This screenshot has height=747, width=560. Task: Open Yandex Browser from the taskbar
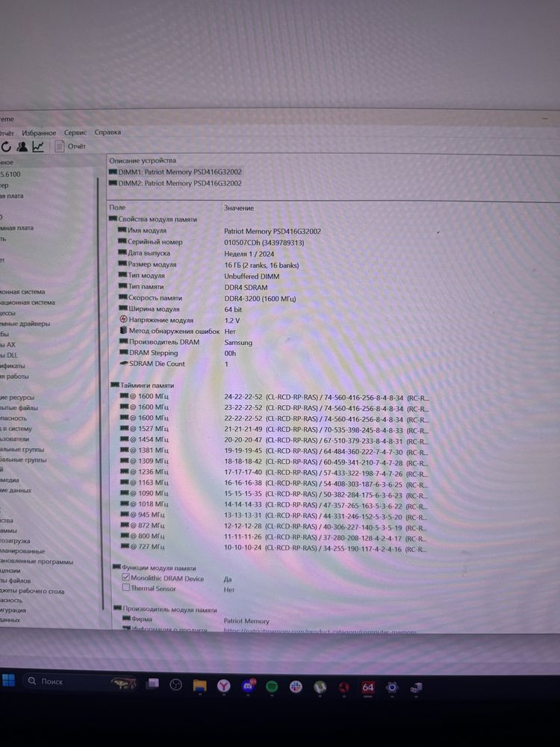(x=224, y=686)
